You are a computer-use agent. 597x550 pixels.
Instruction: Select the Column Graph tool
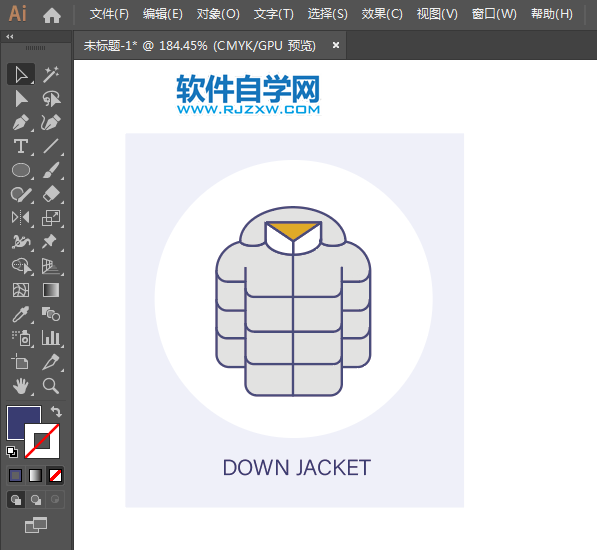(x=51, y=338)
